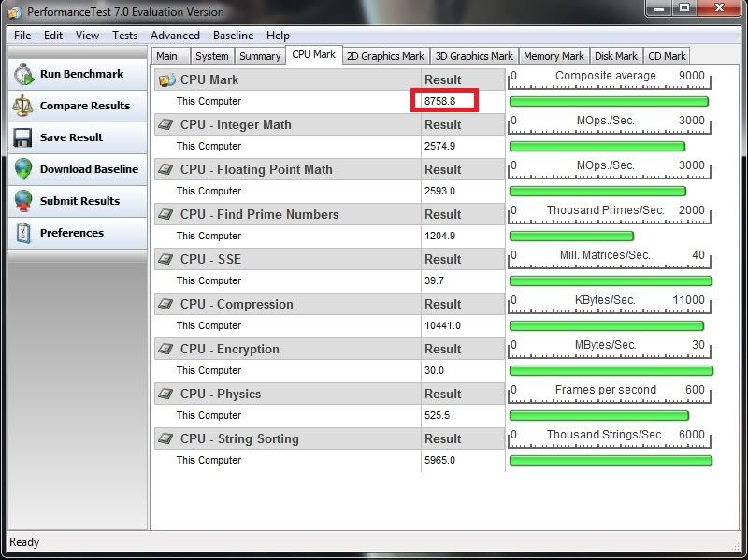Click the Download Baseline globe icon
Screen dimensions: 748x560
[x=22, y=169]
